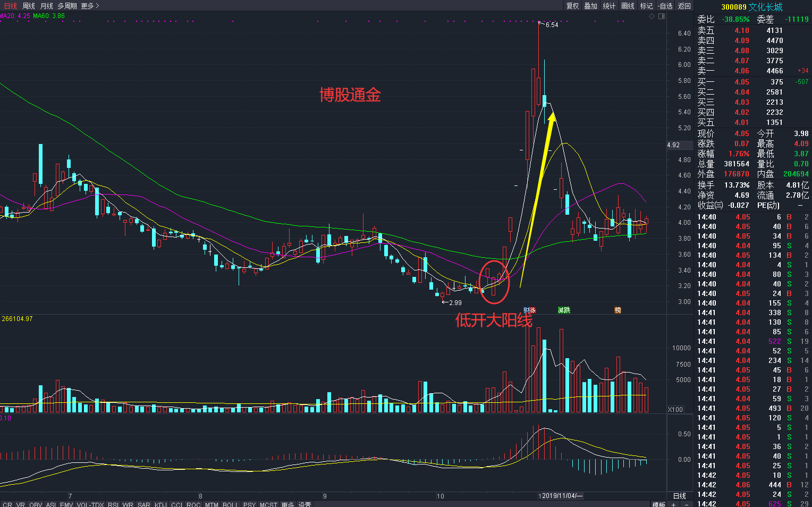Select the BOLL indicator tab

(x=230, y=504)
